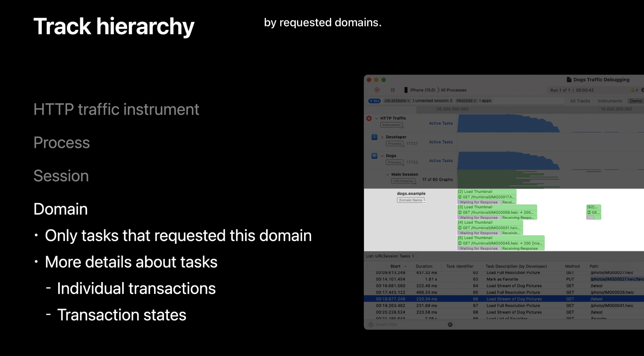Click '17 of 60 Graphs' in Main Session row
This screenshot has width=644, height=356.
[437, 179]
